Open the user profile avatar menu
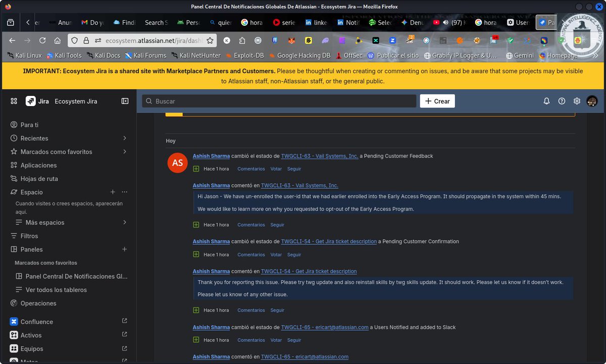The height and width of the screenshot is (364, 606). 592,101
